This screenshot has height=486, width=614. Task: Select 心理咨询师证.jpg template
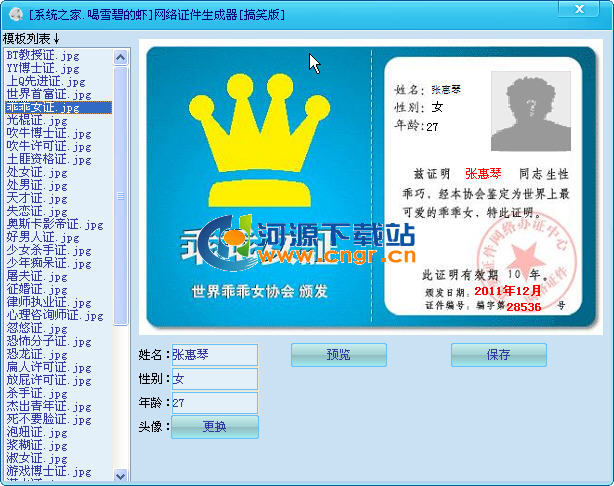54,315
